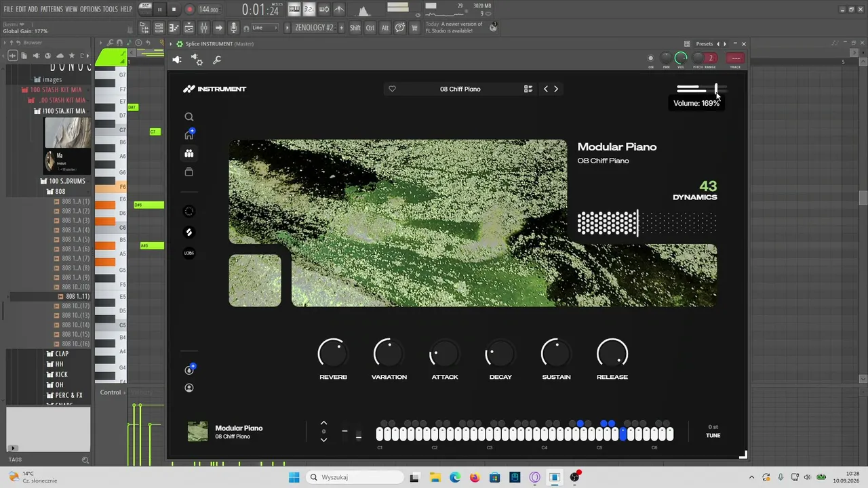Open the account profile icon in sidebar
This screenshot has width=868, height=488.
click(x=189, y=388)
